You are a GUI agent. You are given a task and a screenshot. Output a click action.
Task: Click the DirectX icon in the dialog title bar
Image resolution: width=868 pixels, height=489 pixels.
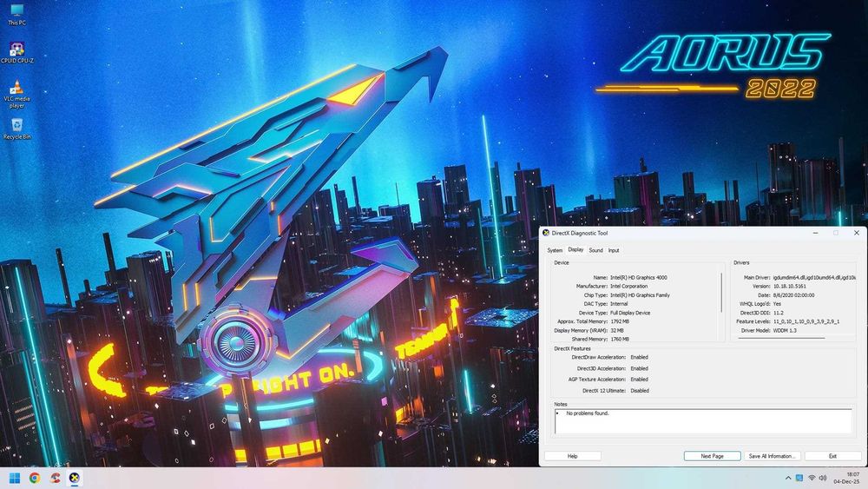546,233
